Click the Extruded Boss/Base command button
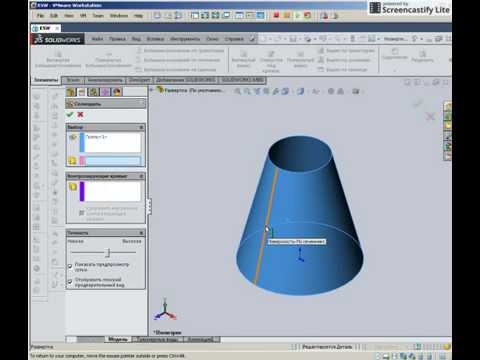The height and width of the screenshot is (360, 480). coord(58,59)
